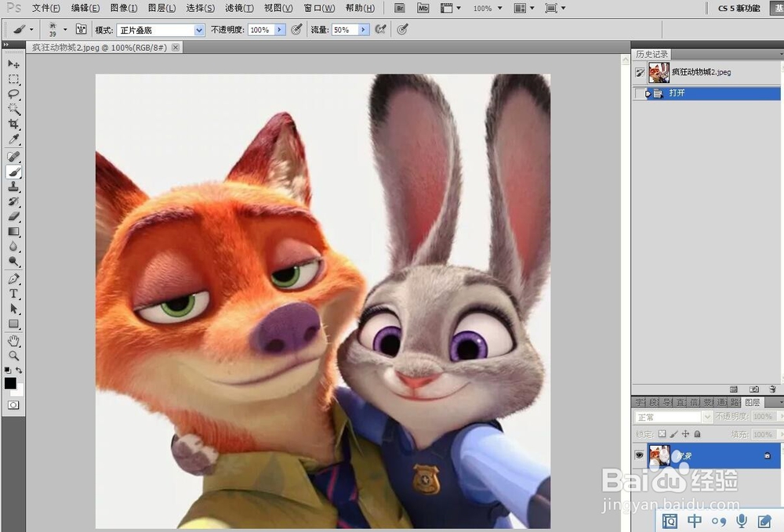The width and height of the screenshot is (784, 532).
Task: Select the Crop tool
Action: [x=13, y=124]
